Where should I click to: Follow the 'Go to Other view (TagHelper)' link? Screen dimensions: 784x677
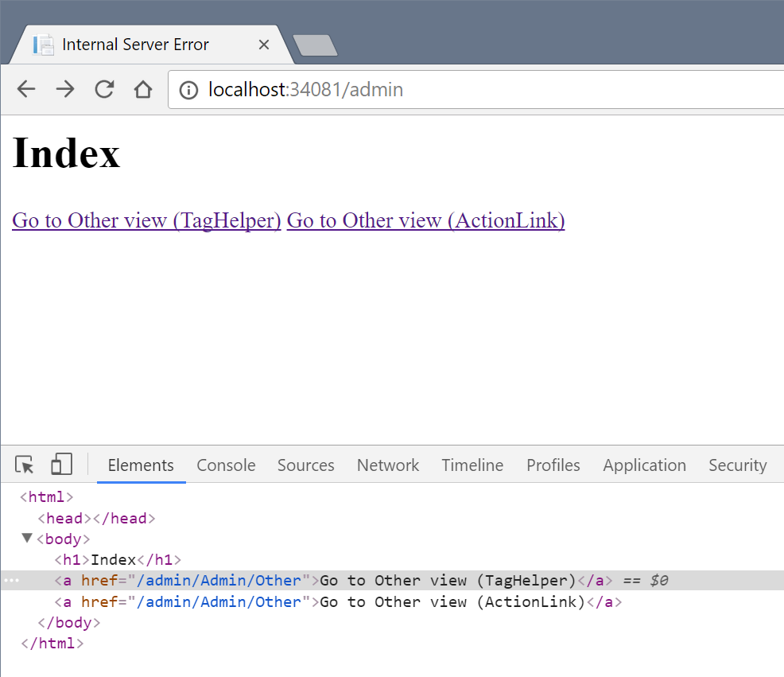pyautogui.click(x=146, y=220)
